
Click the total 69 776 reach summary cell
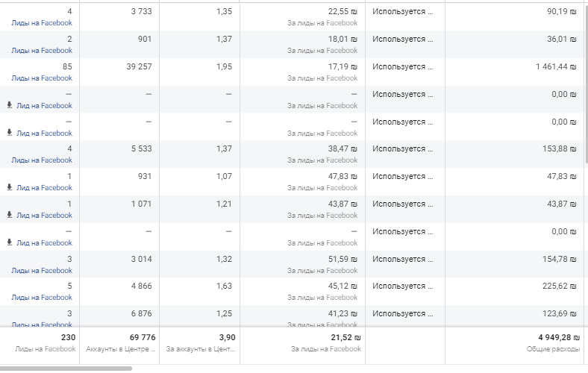(142, 338)
